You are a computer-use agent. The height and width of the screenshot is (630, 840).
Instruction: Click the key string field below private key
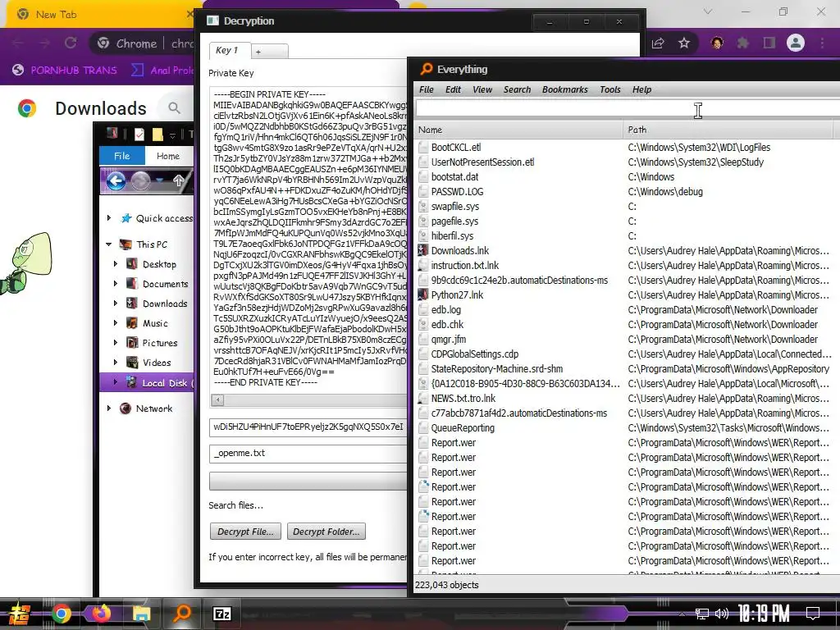308,427
